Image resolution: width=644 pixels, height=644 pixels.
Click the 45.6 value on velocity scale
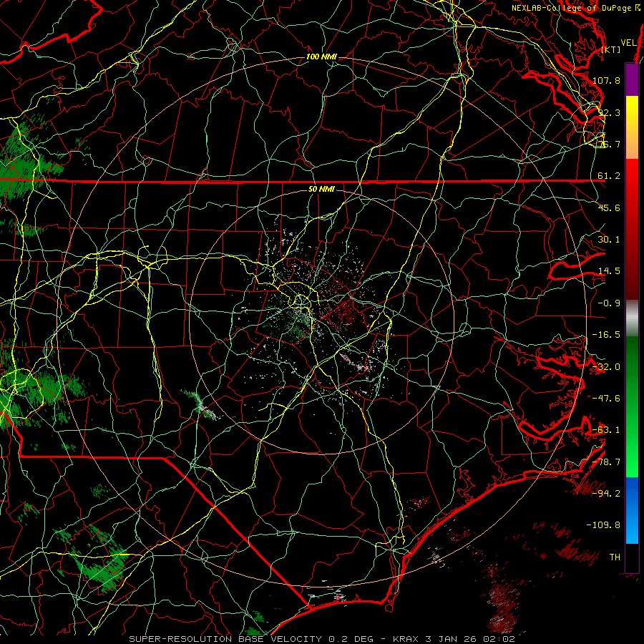click(x=609, y=208)
